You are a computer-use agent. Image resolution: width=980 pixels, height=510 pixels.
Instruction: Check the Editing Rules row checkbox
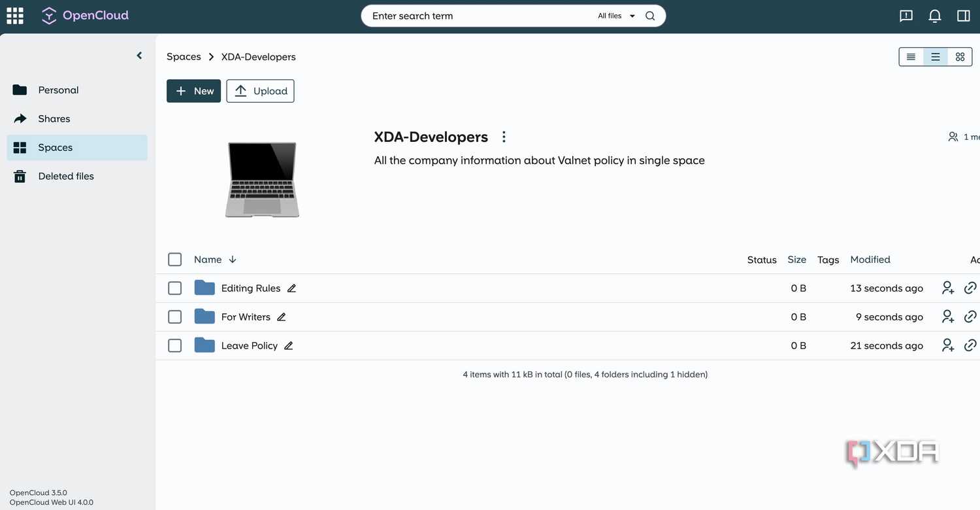[175, 288]
